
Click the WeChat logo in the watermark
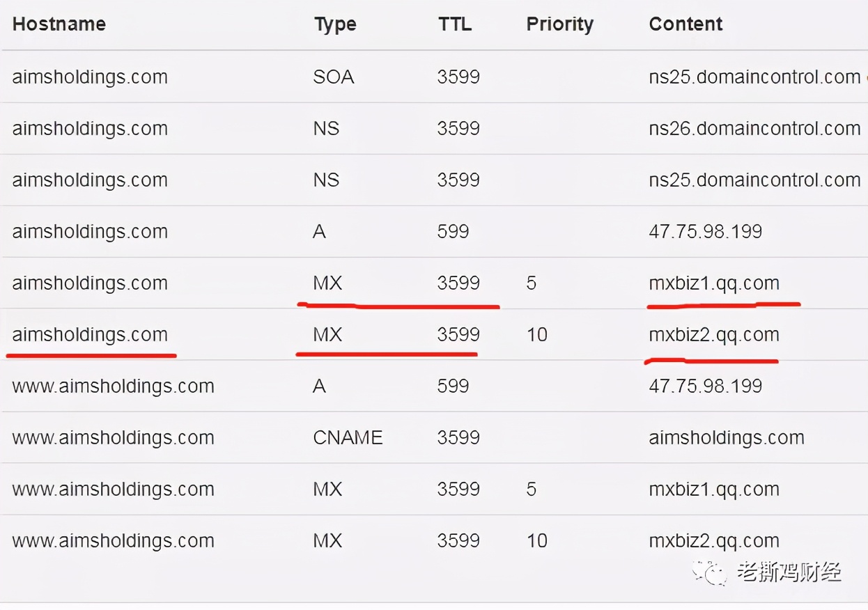pos(710,573)
